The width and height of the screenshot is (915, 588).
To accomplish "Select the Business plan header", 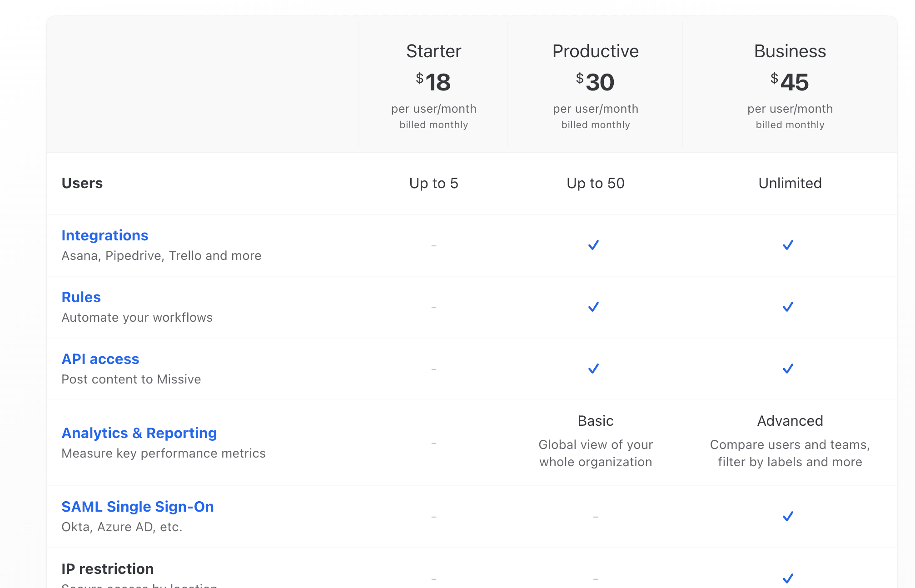I will click(790, 51).
